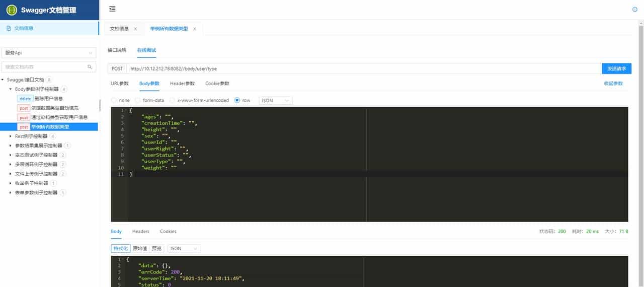Collapse the Swagger接口文档 tree root
Viewport: 644px width, 287px height.
(x=3, y=80)
